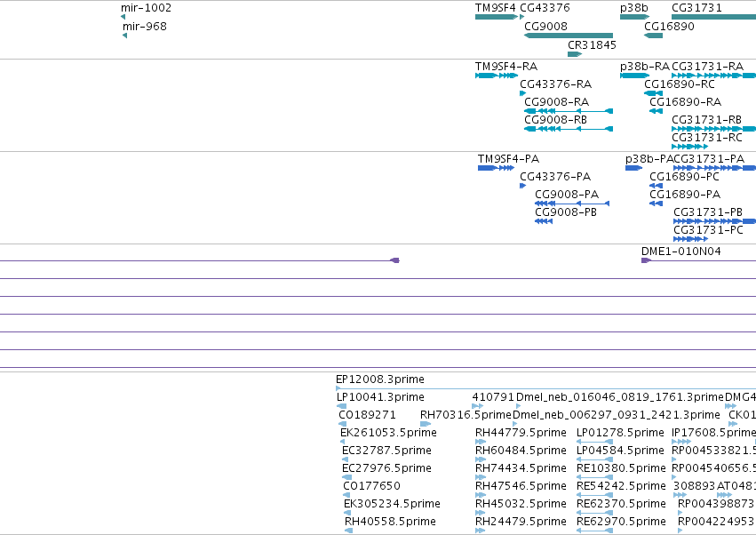Select EST RE62370.5prime
Viewport: 756px width, 535px height.
(x=621, y=504)
